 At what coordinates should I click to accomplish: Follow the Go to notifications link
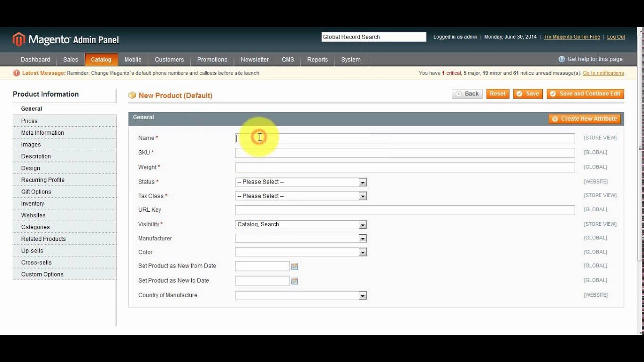click(x=603, y=73)
